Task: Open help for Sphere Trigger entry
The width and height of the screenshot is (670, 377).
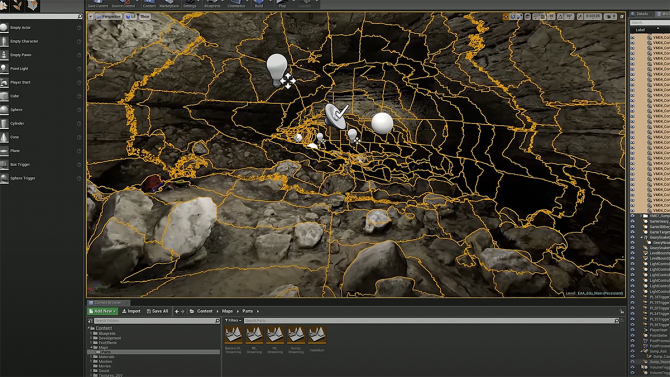Action: pos(79,178)
